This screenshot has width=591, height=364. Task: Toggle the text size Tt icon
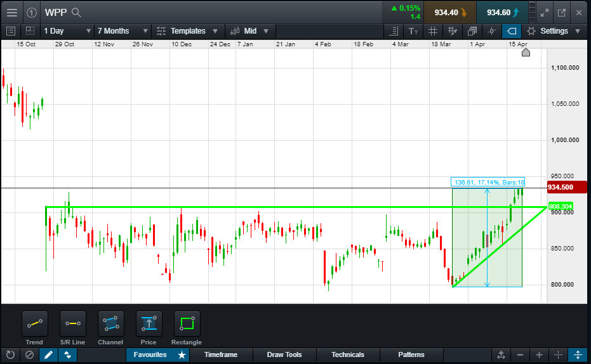(413, 31)
